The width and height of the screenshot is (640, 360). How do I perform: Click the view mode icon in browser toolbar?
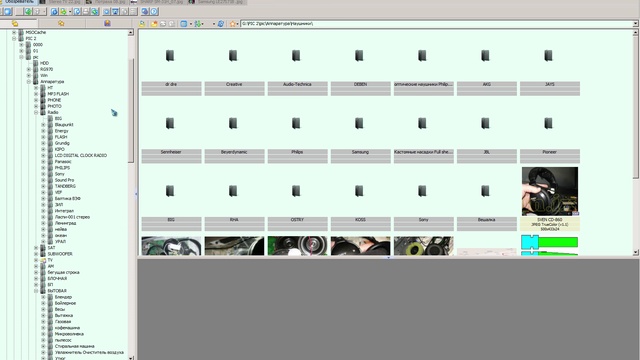(184, 24)
